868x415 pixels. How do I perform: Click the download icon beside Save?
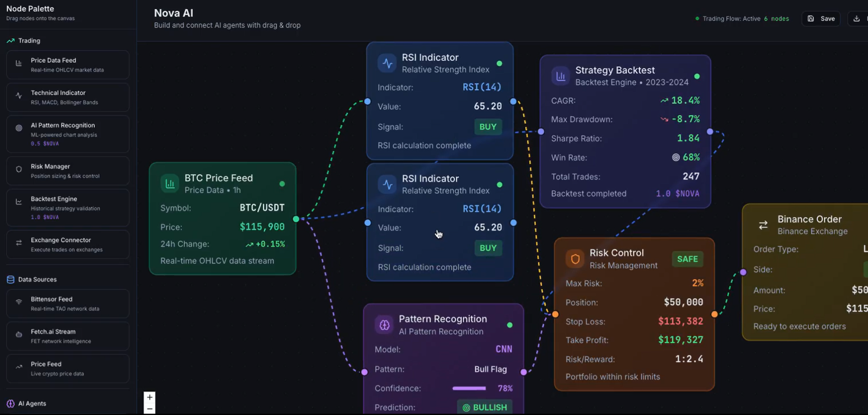(x=857, y=18)
